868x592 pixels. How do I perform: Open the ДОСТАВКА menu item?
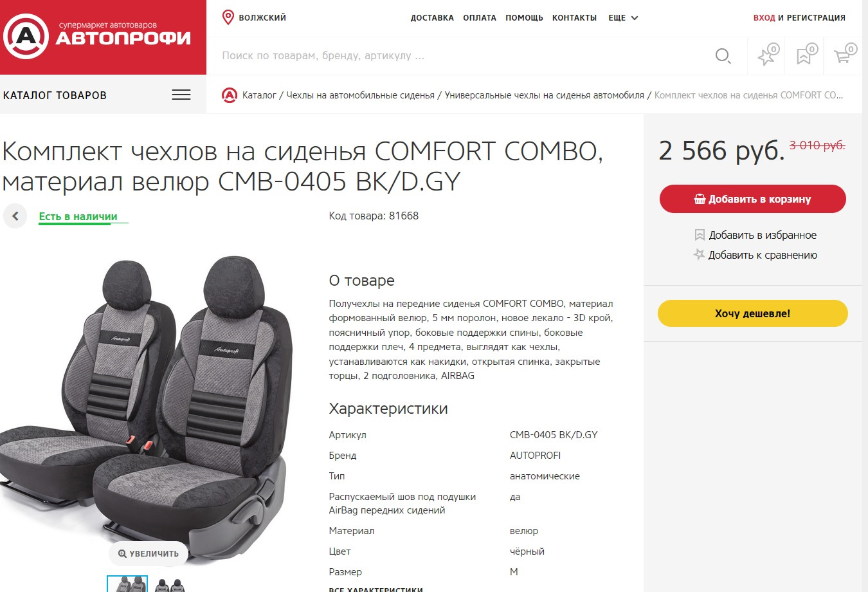(432, 18)
